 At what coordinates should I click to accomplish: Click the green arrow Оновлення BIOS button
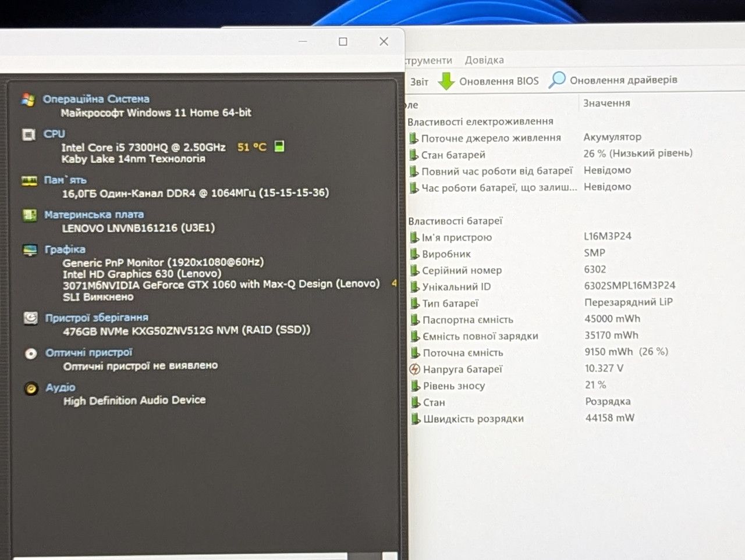pos(489,81)
